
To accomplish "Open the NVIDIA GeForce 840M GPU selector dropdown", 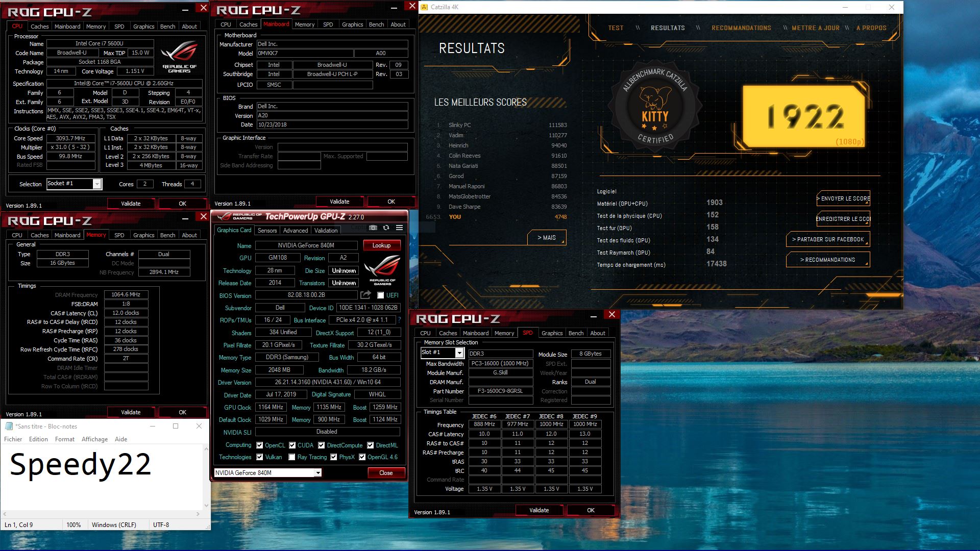I will coord(267,473).
